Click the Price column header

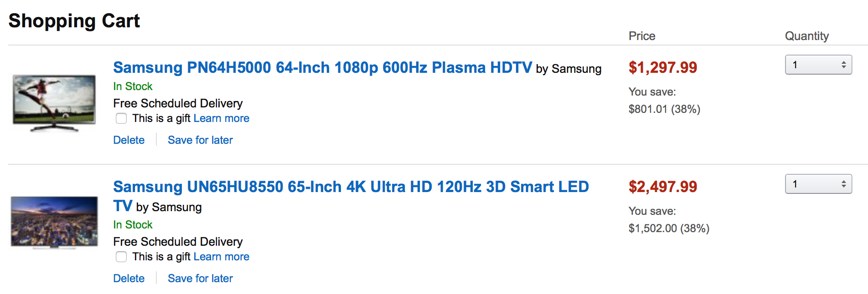[x=641, y=36]
